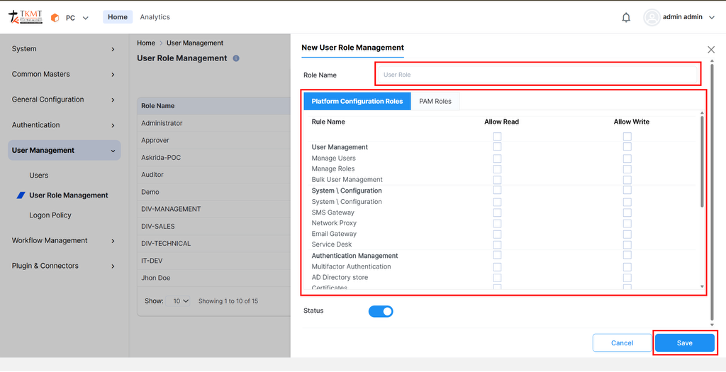Check Allow Read for Manage Users
Screen dimensions: 726x372
click(x=497, y=158)
